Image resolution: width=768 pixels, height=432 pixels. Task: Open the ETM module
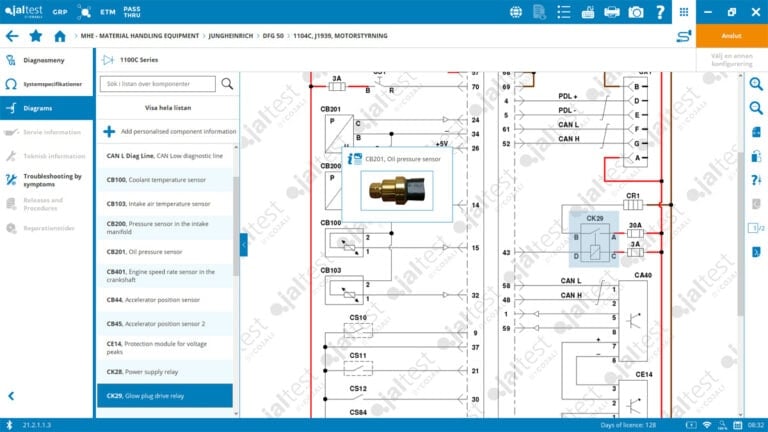click(108, 12)
